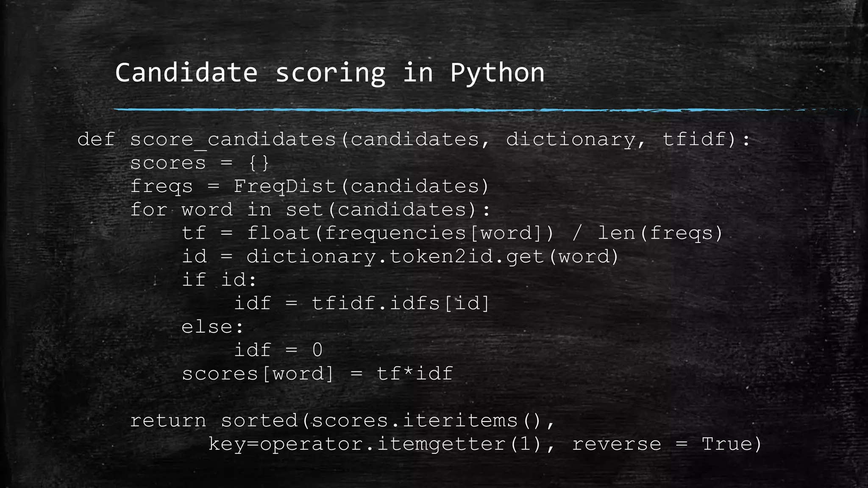
Task: Click the slide title 'Candidate scoring in Python'
Action: click(329, 73)
